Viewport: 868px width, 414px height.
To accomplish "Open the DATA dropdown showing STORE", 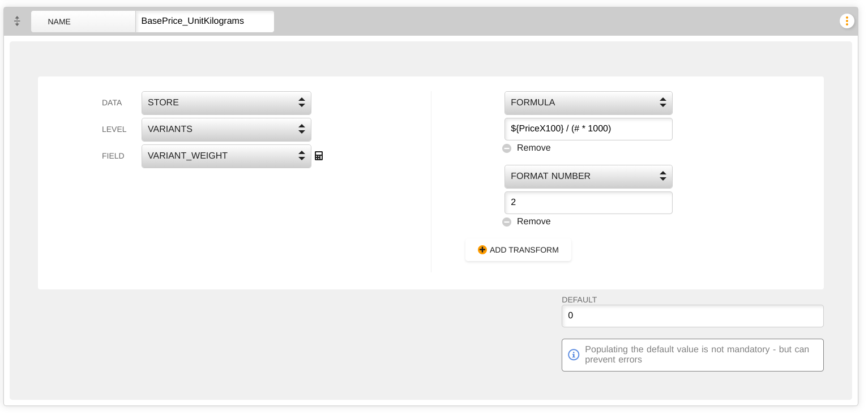I will 226,103.
